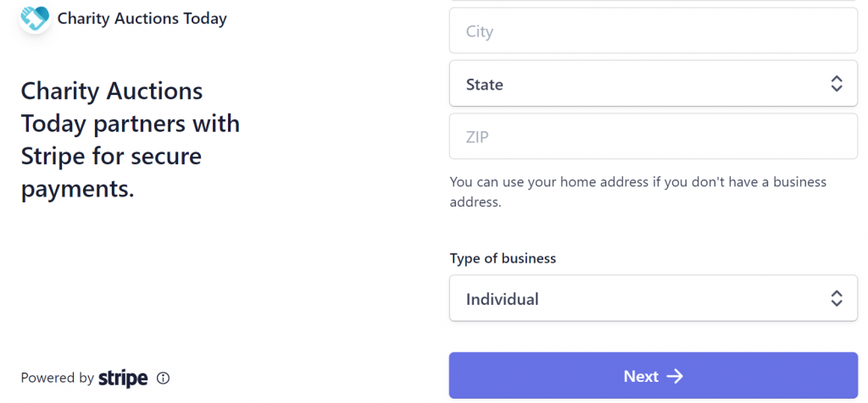Click the info icon beside Stripe logo

[163, 378]
